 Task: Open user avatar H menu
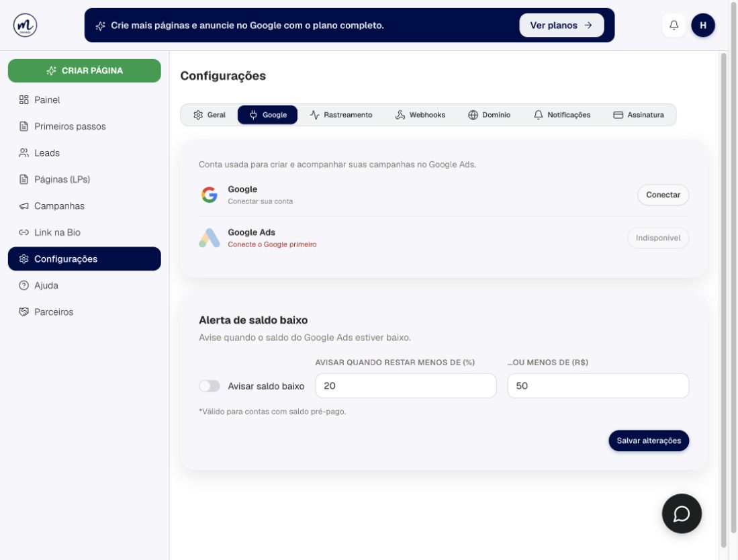pyautogui.click(x=702, y=25)
